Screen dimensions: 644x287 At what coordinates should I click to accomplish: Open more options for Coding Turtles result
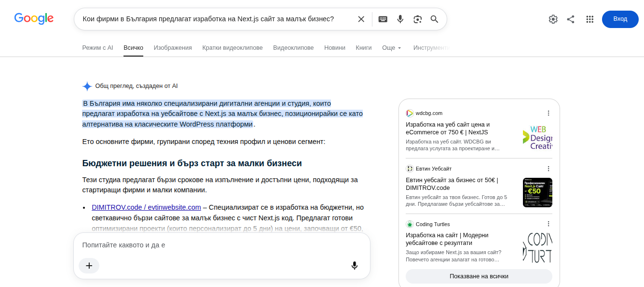548,224
